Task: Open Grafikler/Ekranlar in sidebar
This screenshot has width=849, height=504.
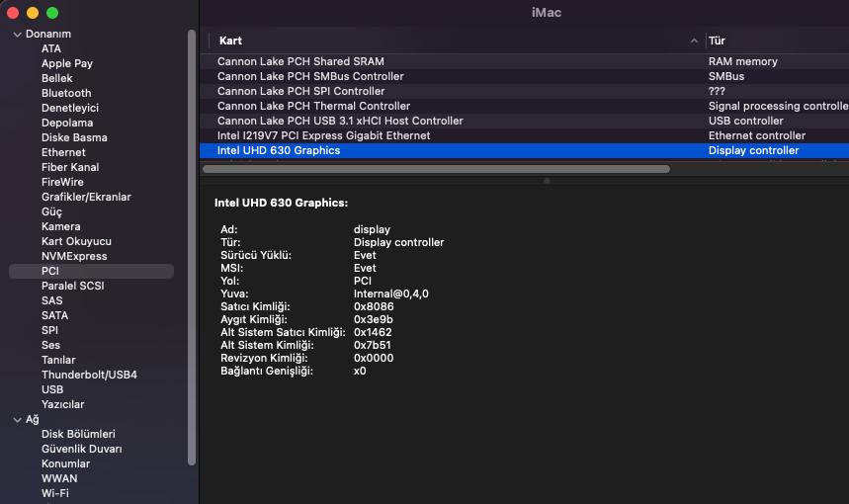Action: click(86, 197)
